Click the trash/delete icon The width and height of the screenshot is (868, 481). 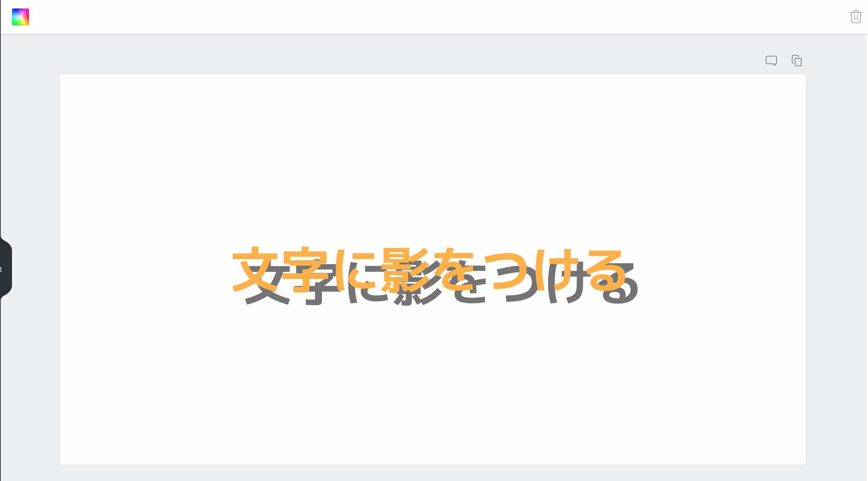pos(854,17)
